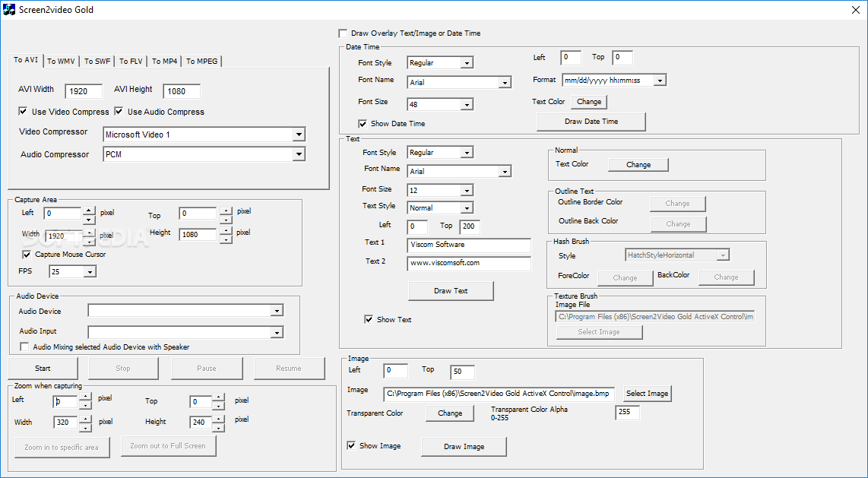Expand Date Time Font Style dropdown

point(467,63)
